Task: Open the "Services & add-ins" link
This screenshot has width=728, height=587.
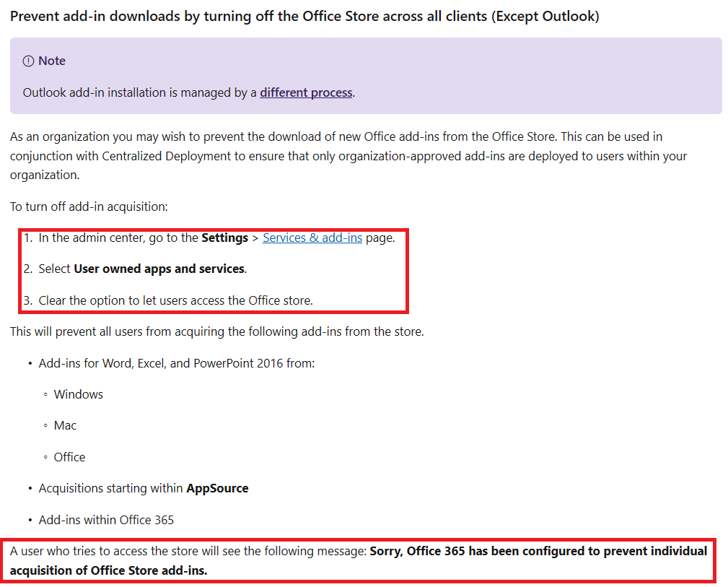Action: tap(312, 237)
